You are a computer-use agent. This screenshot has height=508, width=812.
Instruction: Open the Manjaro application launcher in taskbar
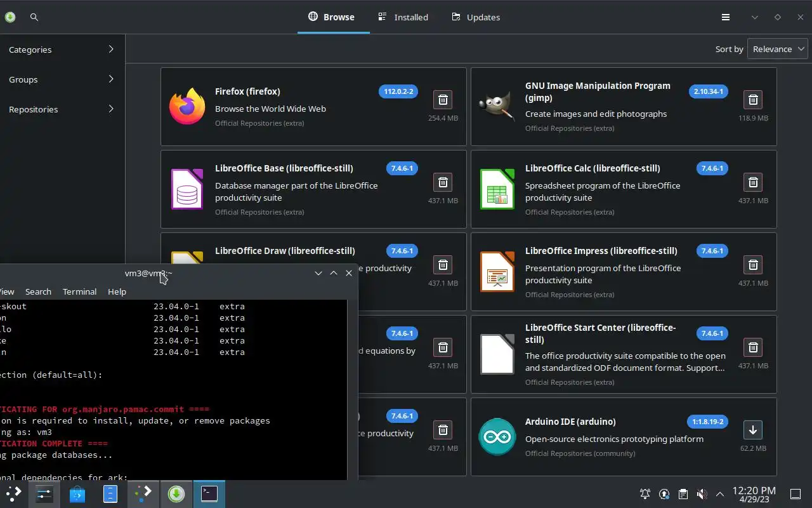pyautogui.click(x=14, y=493)
